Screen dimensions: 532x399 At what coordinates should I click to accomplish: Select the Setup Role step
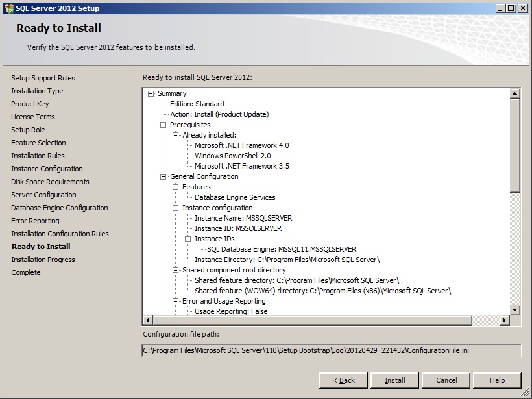pos(28,130)
